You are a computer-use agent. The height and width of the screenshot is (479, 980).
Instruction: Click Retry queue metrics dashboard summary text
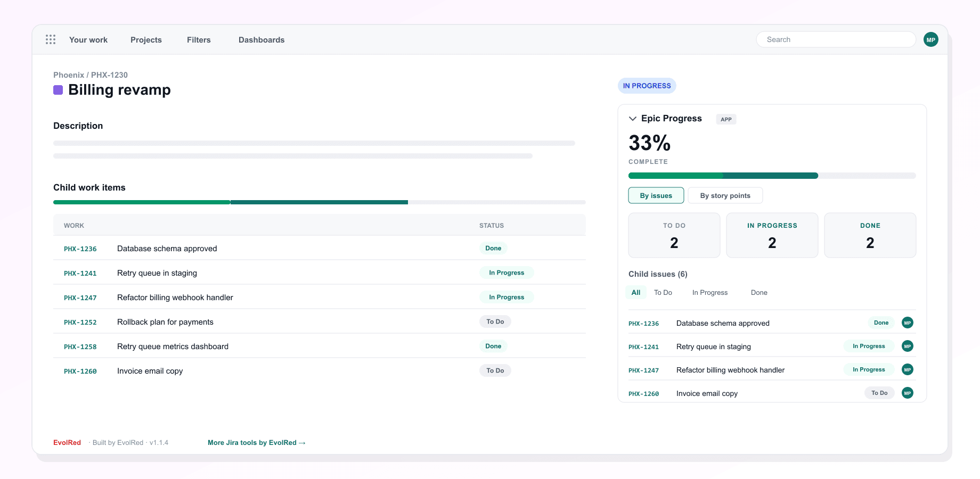tap(173, 346)
